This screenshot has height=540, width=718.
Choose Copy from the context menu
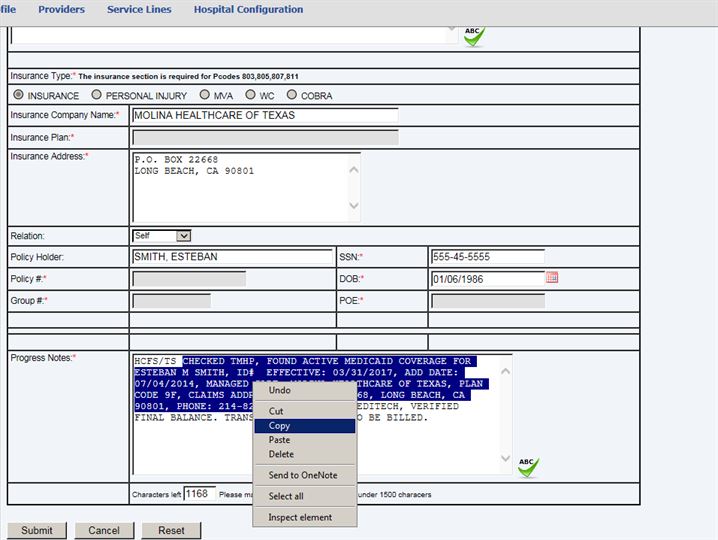(x=280, y=426)
